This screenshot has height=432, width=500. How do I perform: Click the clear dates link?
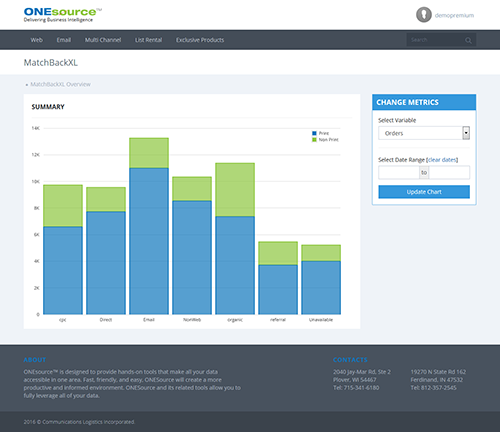tap(442, 160)
